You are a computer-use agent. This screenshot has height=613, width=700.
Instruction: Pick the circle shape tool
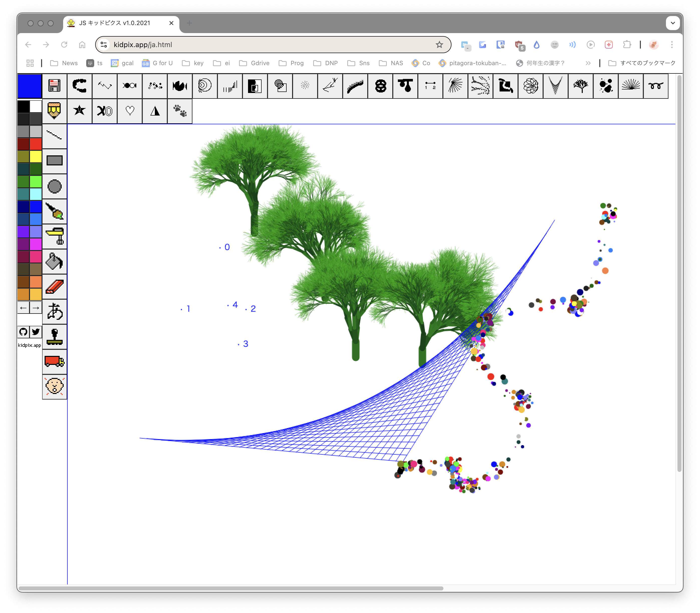[54, 186]
